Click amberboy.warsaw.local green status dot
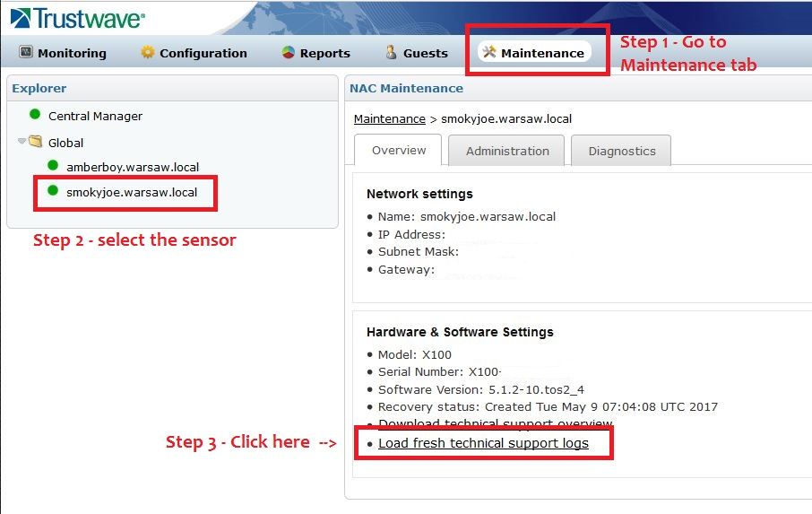The height and width of the screenshot is (514, 812). (x=53, y=166)
